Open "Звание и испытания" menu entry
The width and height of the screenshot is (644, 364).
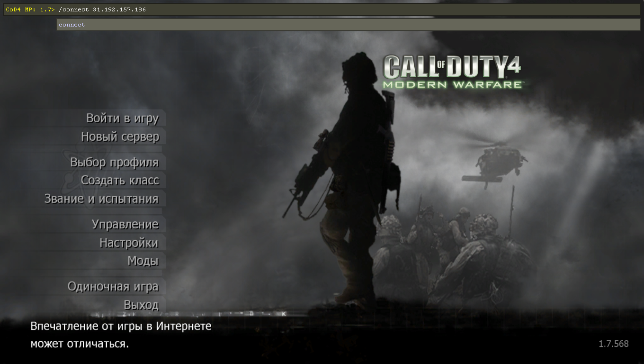101,199
